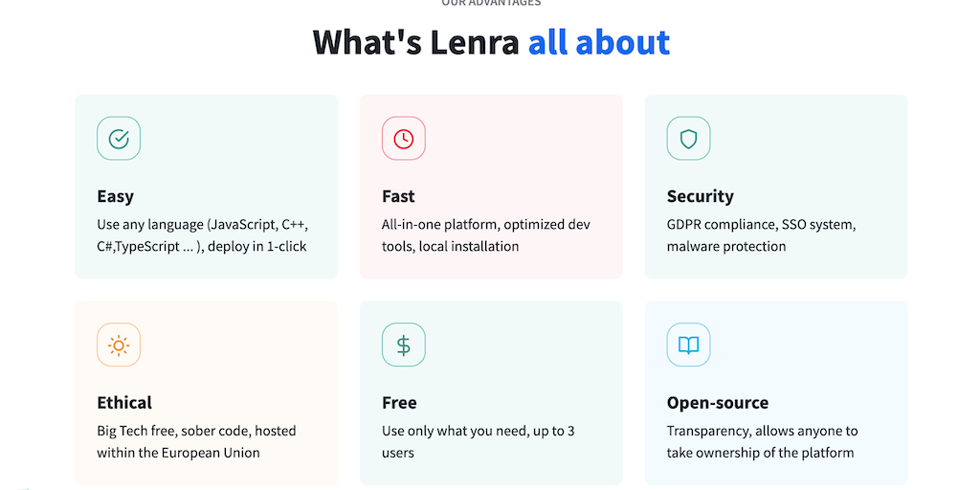This screenshot has width=980, height=490.
Task: Select the "Fast" card heading
Action: (x=398, y=196)
